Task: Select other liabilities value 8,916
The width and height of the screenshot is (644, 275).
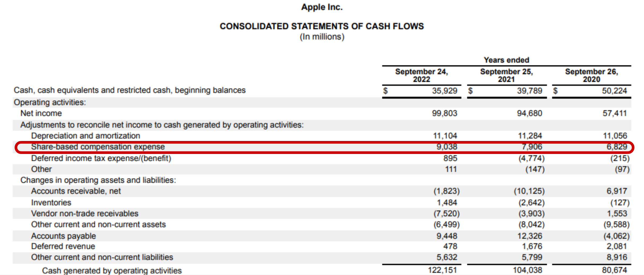Action: tap(617, 257)
